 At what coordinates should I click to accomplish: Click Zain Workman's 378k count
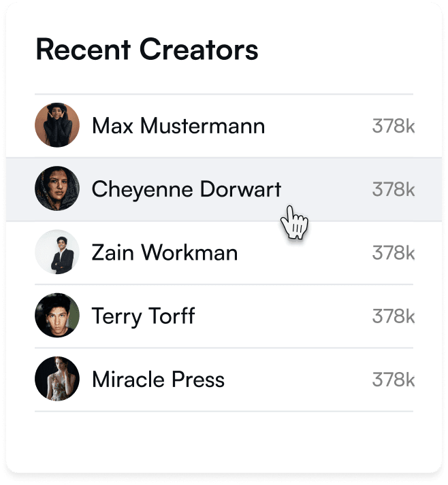point(394,253)
